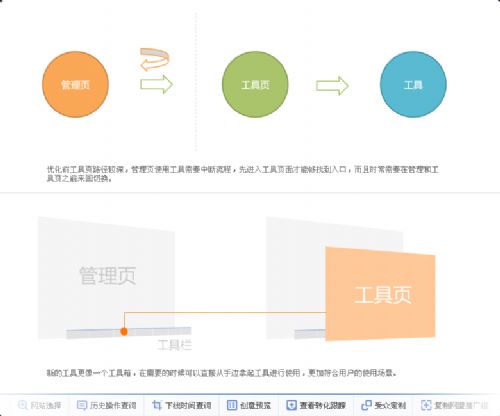Click the last toolbar plus-frame icon
The width and height of the screenshot is (500, 416).
(x=426, y=405)
